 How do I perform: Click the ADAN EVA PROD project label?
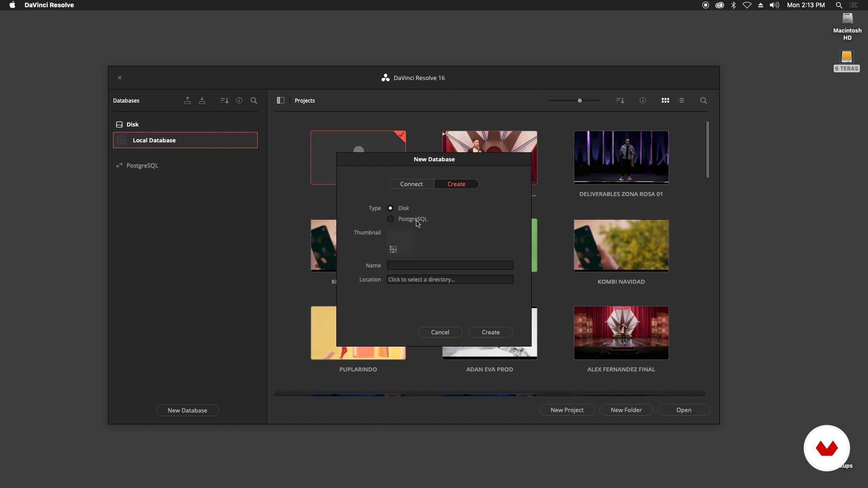click(490, 369)
